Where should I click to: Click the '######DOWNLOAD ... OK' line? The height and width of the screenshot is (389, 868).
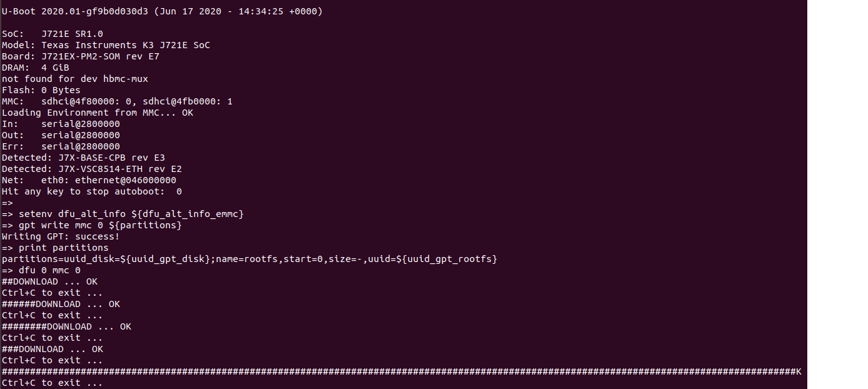coord(61,304)
